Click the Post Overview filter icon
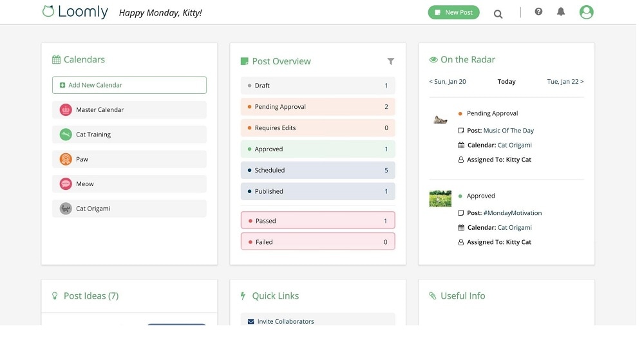This screenshot has height=338, width=644. tap(390, 61)
